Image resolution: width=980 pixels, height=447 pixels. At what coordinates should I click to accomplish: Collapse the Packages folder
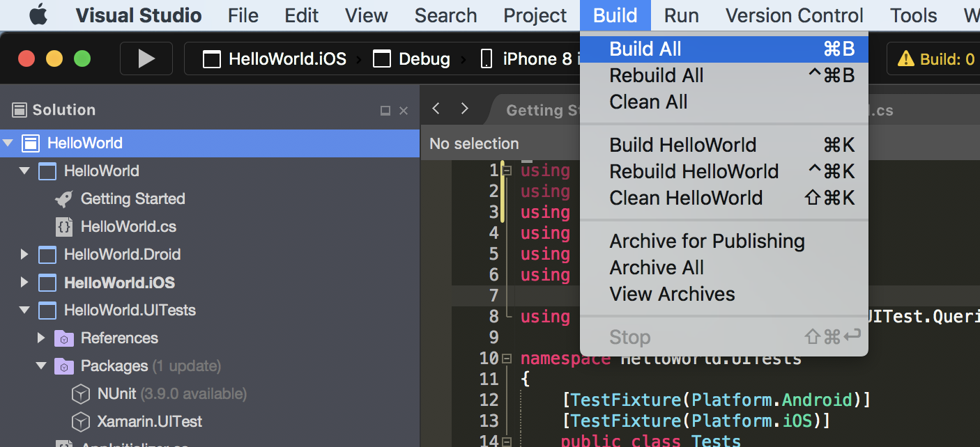[x=40, y=366]
